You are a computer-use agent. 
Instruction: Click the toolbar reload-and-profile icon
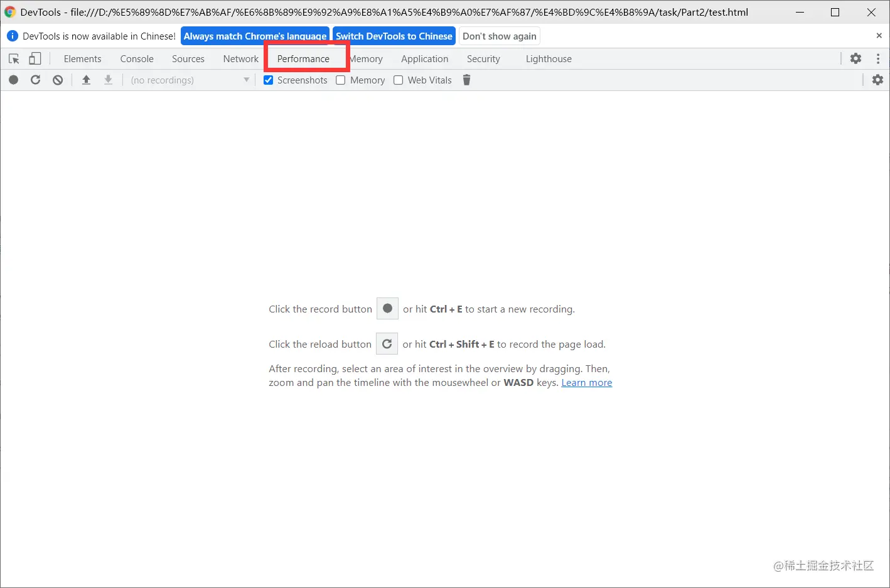36,80
